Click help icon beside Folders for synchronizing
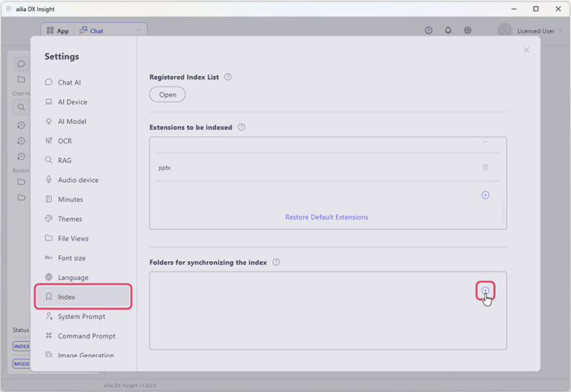 pos(276,262)
